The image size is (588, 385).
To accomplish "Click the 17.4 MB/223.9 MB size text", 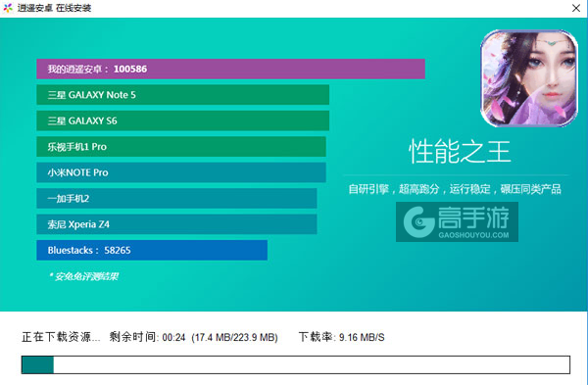I will pyautogui.click(x=235, y=337).
